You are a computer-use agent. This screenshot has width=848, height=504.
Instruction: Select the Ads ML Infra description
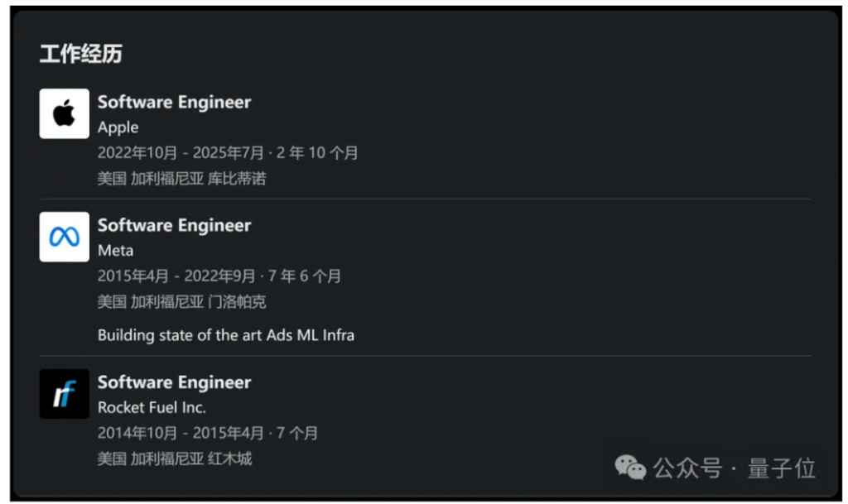(x=225, y=334)
